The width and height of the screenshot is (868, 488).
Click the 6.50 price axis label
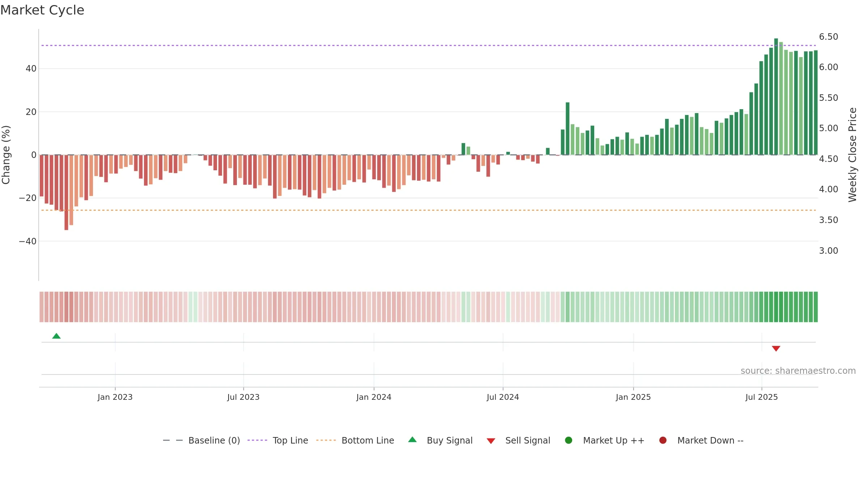(829, 37)
